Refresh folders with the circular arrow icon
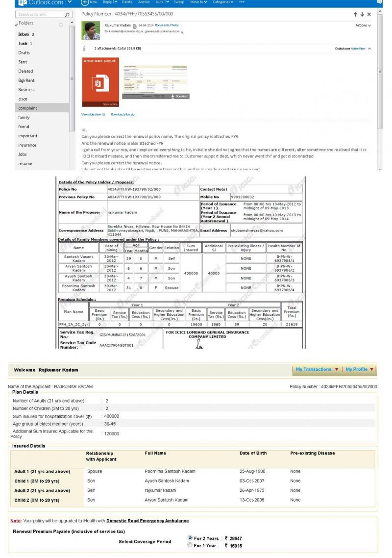Image resolution: width=392 pixels, height=558 pixels. tap(61, 25)
